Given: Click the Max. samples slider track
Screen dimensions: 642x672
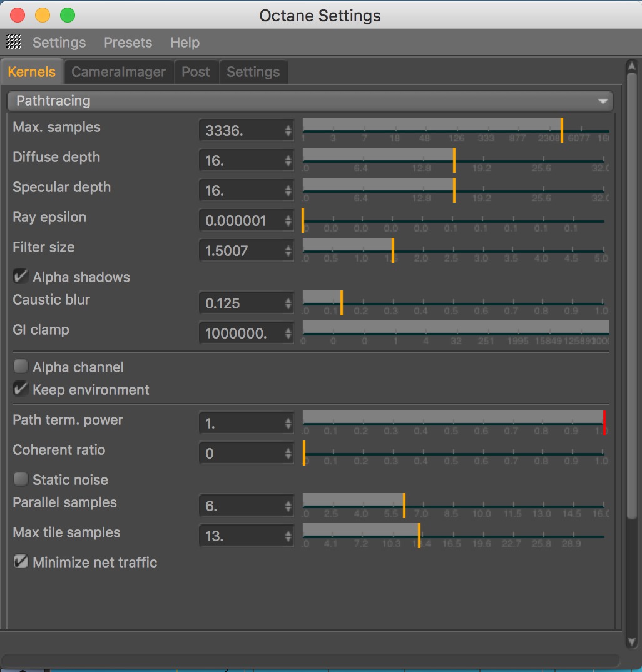Looking at the screenshot, I should pos(456,130).
